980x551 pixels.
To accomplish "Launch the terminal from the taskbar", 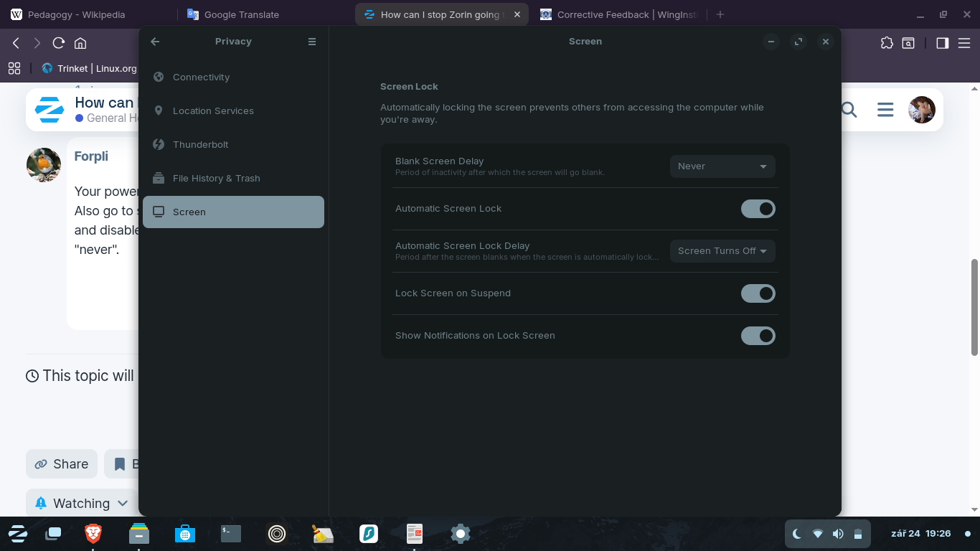I will (230, 533).
